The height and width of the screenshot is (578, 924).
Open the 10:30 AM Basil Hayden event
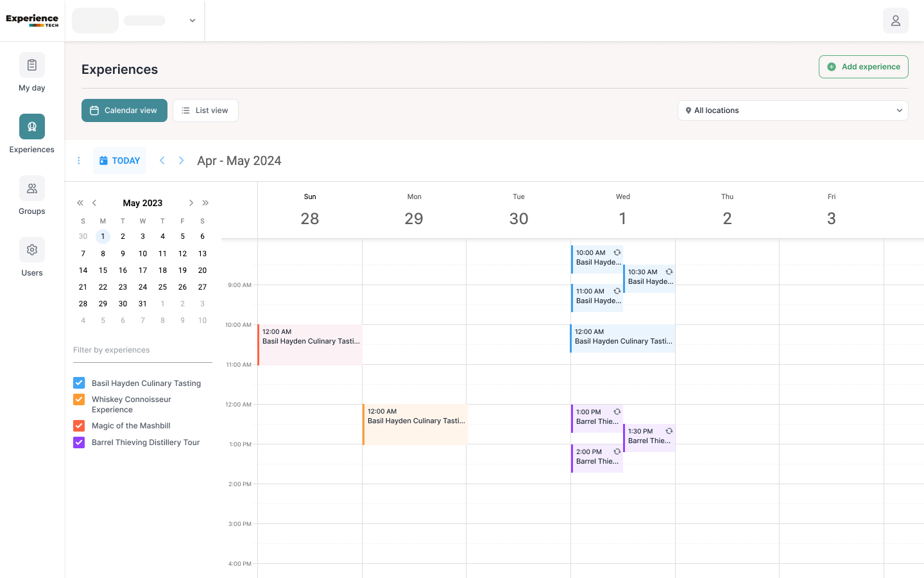coord(649,279)
